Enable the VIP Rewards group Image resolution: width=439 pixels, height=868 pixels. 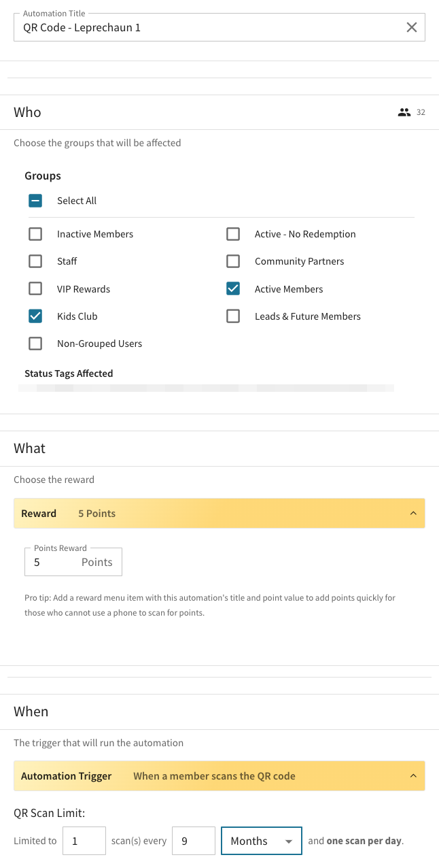point(35,289)
